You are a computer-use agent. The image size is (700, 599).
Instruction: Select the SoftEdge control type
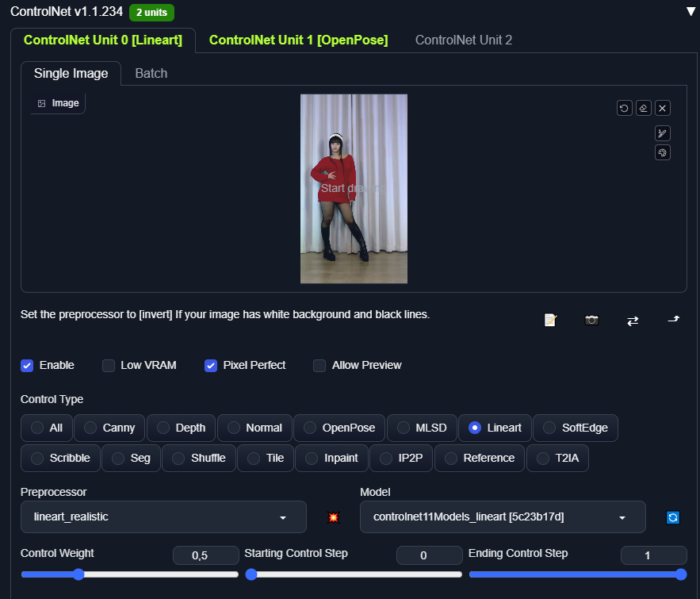(x=576, y=428)
